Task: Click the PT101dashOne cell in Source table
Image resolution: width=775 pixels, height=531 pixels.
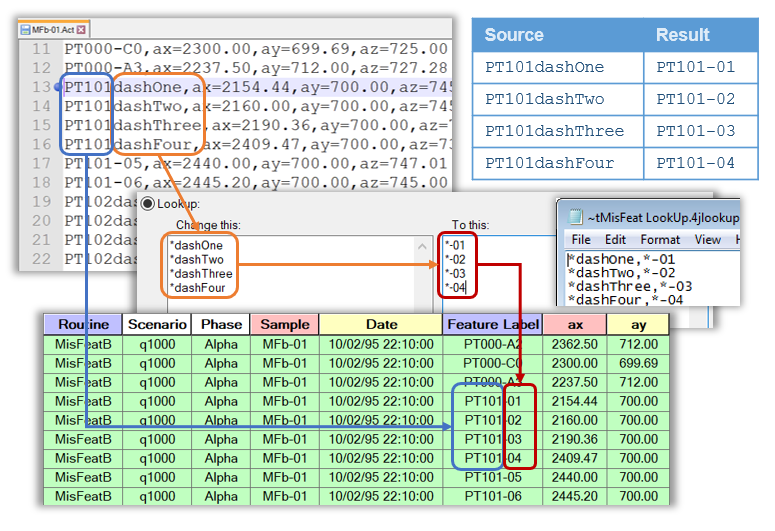Action: pyautogui.click(x=558, y=67)
